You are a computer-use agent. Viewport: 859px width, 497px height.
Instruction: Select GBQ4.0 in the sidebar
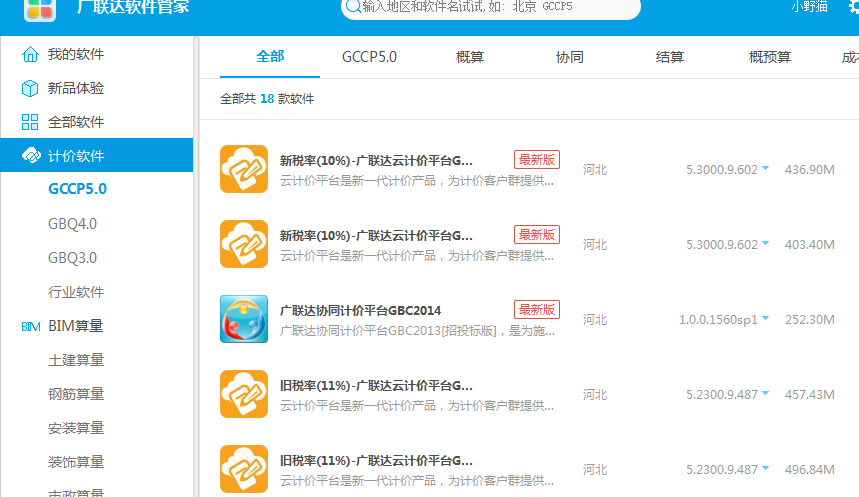(x=72, y=224)
